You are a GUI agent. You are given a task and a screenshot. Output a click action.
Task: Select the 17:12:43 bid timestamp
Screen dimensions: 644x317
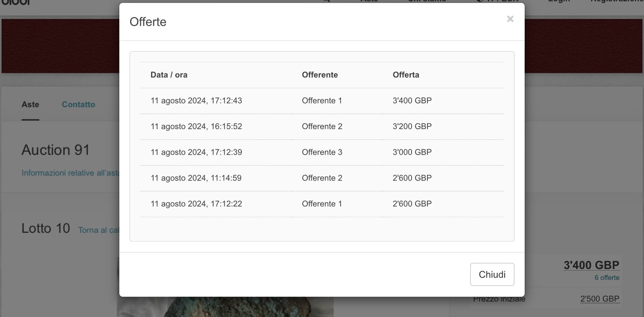(196, 101)
